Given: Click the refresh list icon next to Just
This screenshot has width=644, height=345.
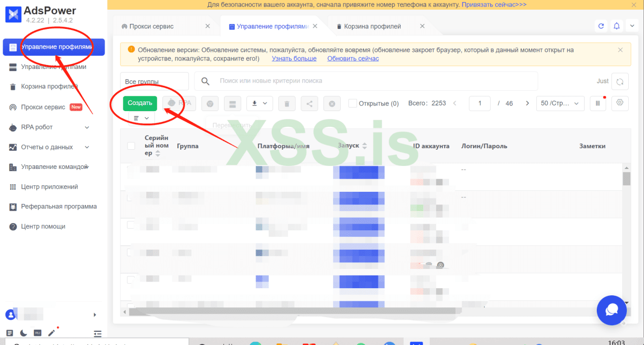Looking at the screenshot, I should [620, 81].
